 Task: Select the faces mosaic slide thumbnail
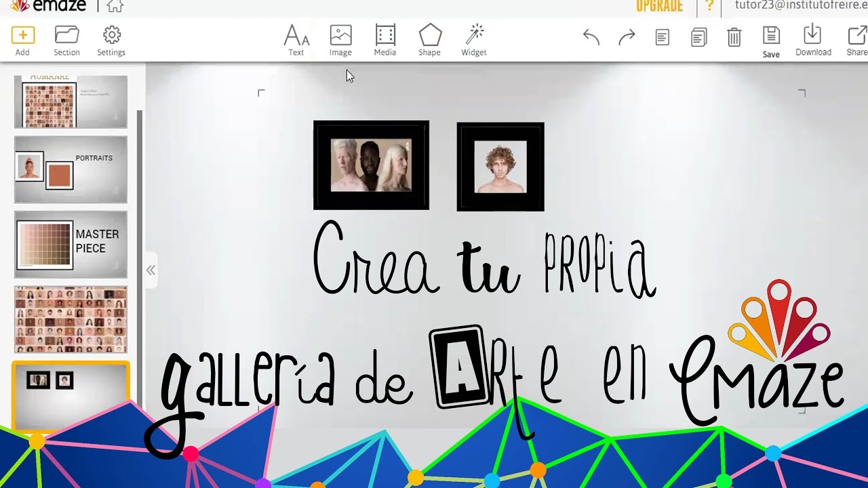click(x=71, y=319)
